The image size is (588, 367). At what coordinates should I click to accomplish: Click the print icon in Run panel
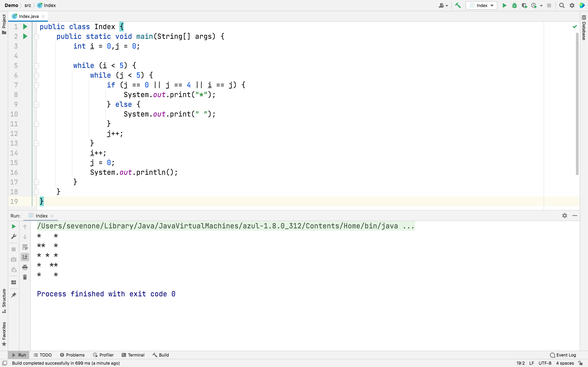point(25,267)
